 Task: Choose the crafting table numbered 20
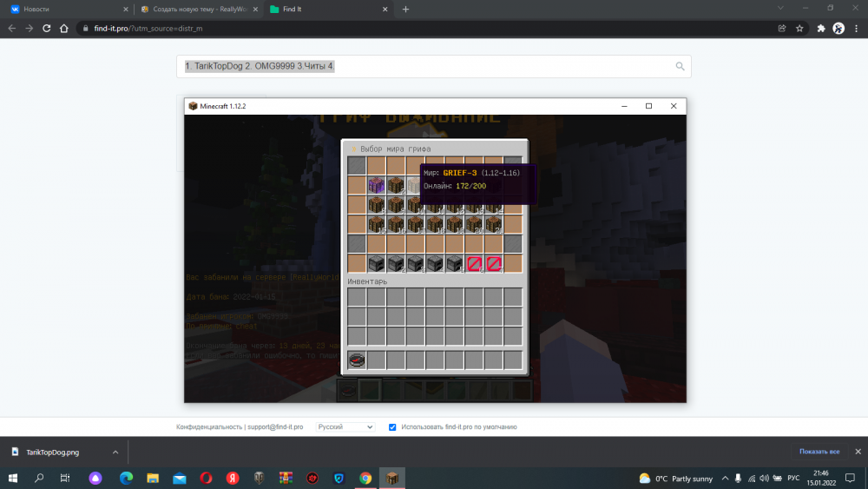pos(474,224)
